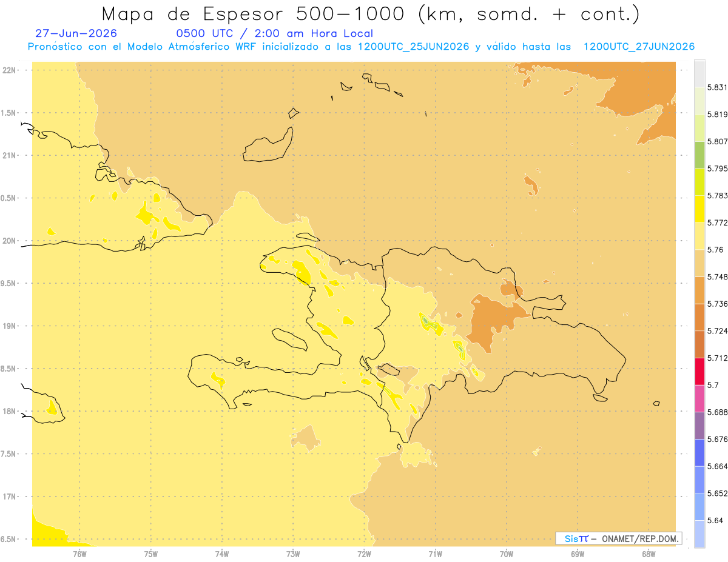This screenshot has height=562, width=728.
Task: Click the "22N" latitude label
Action: [x=8, y=70]
